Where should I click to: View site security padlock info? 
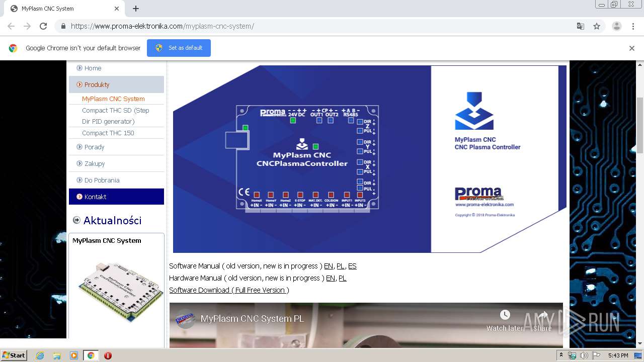[x=63, y=26]
